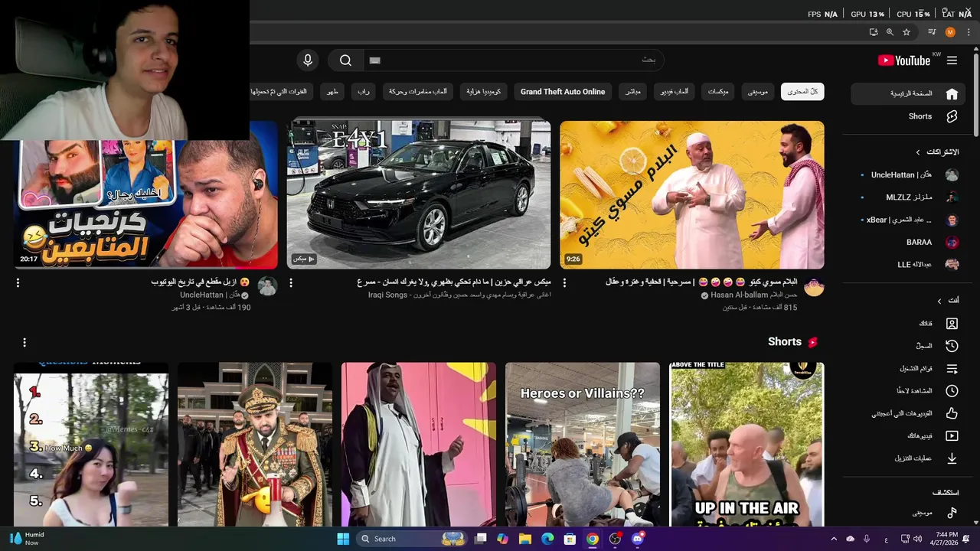Filter by the Video games (ألعاب فيديو) chip
The width and height of the screenshot is (980, 551).
coord(675,92)
